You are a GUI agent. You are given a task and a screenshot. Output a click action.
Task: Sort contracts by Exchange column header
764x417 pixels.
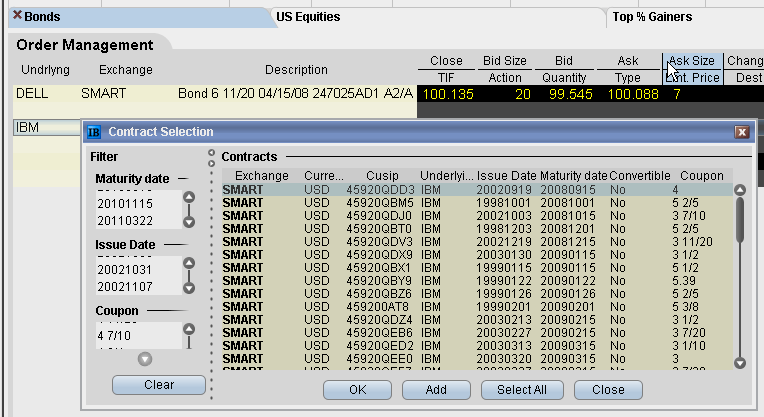(262, 176)
